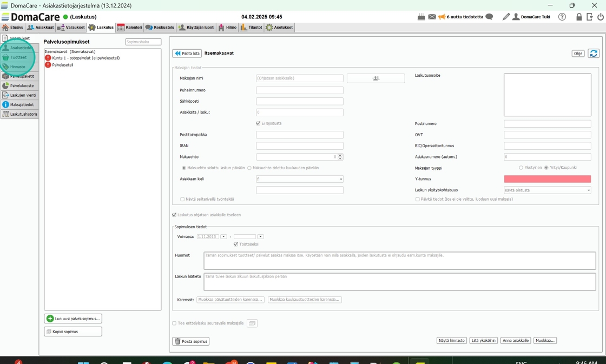The image size is (606, 364).
Task: Open Asiakastiedot in the left sidebar
Action: click(19, 48)
